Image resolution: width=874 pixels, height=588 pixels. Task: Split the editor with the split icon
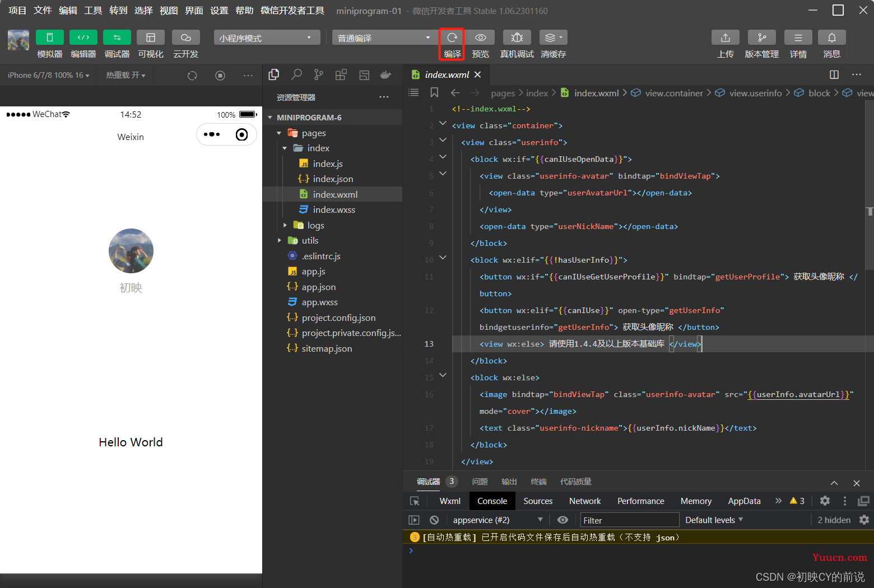834,74
